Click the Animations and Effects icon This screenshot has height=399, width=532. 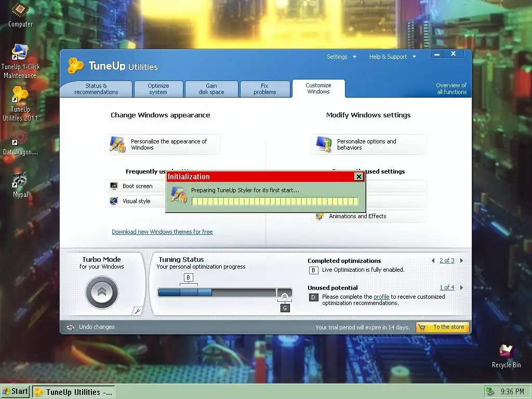pos(320,216)
